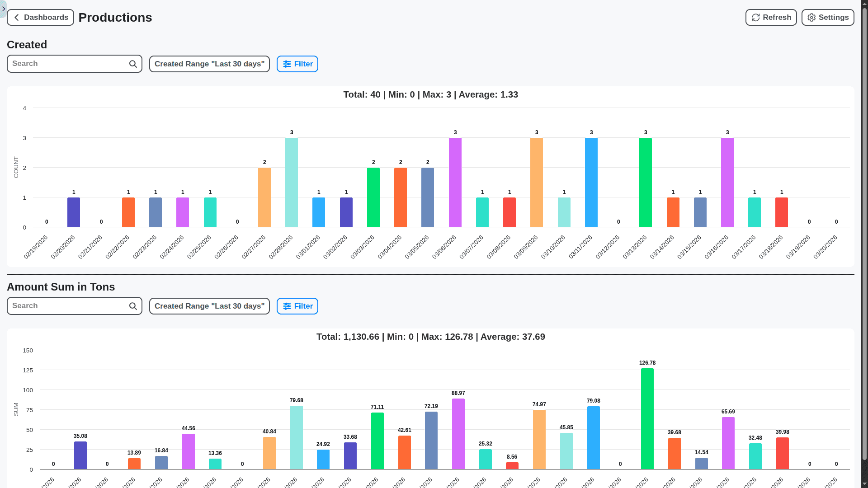Open the Filter options for the Created chart

click(x=297, y=64)
